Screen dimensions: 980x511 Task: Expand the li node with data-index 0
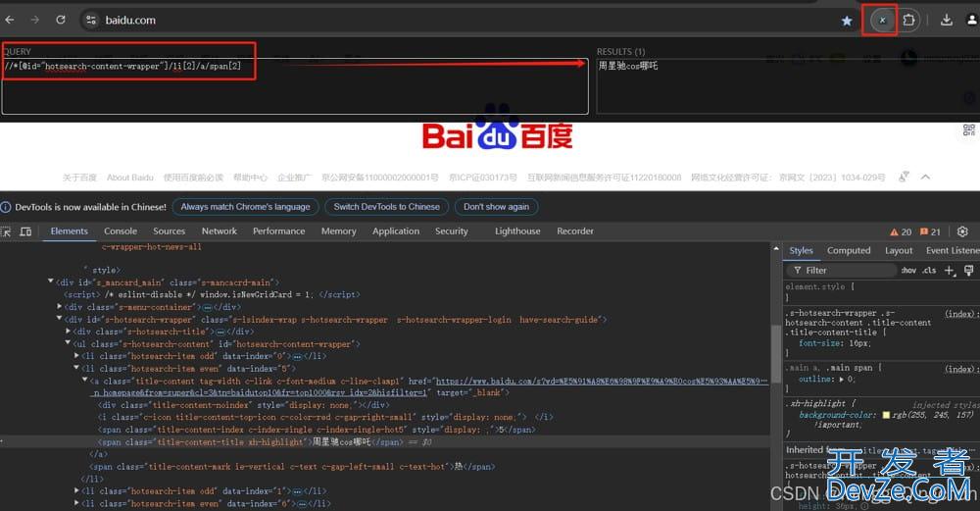tap(76, 356)
